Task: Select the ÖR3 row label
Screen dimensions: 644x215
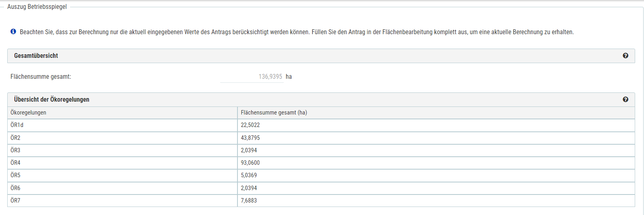Action: 15,150
